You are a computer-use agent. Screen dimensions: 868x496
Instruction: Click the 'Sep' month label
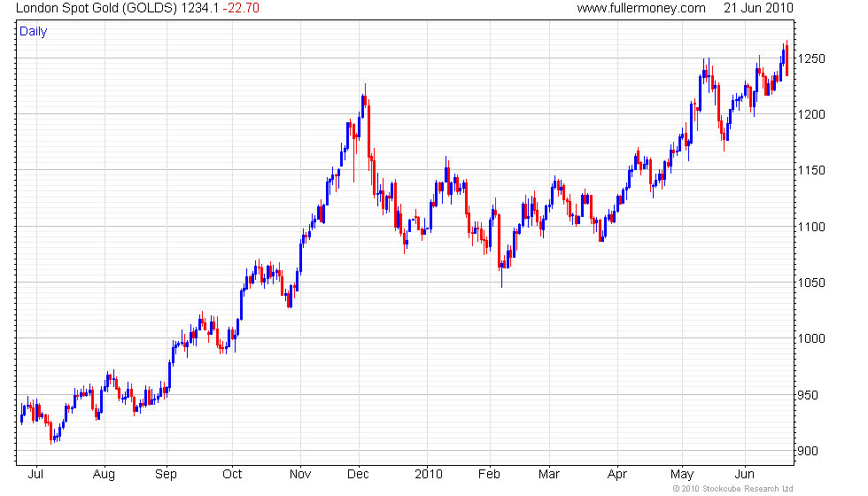pyautogui.click(x=167, y=475)
